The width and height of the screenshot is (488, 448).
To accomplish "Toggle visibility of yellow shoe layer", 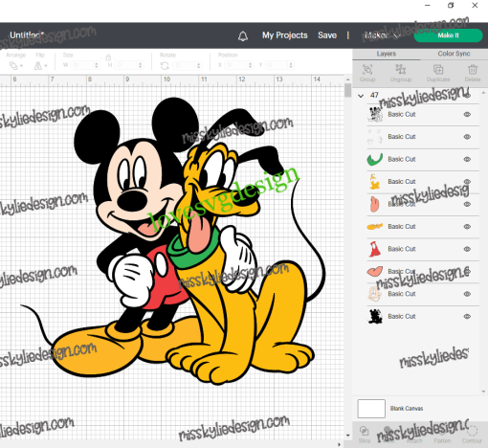I will [x=467, y=227].
